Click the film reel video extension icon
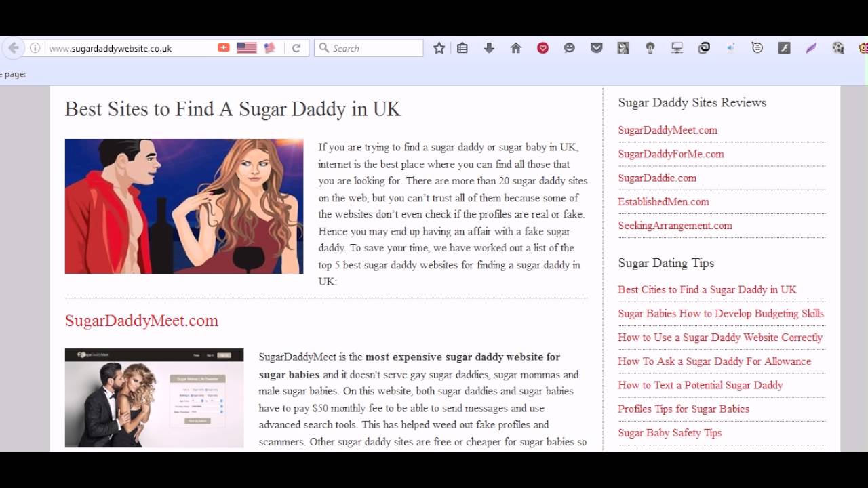The height and width of the screenshot is (488, 868). point(838,48)
